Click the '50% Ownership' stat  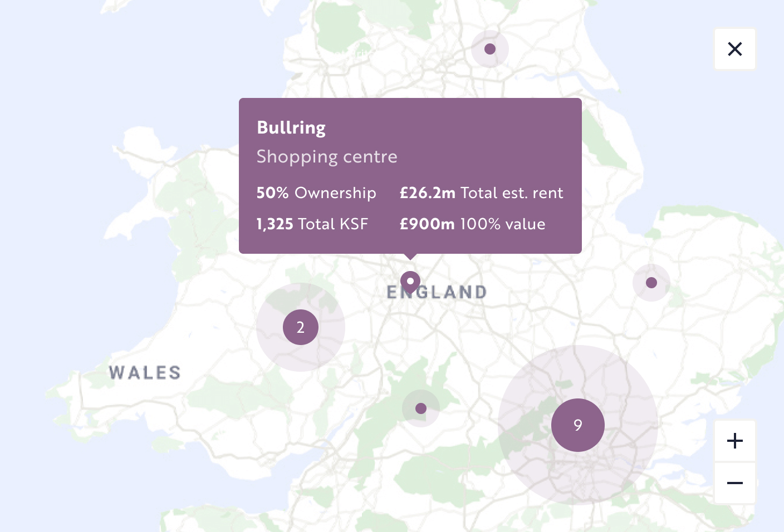316,193
